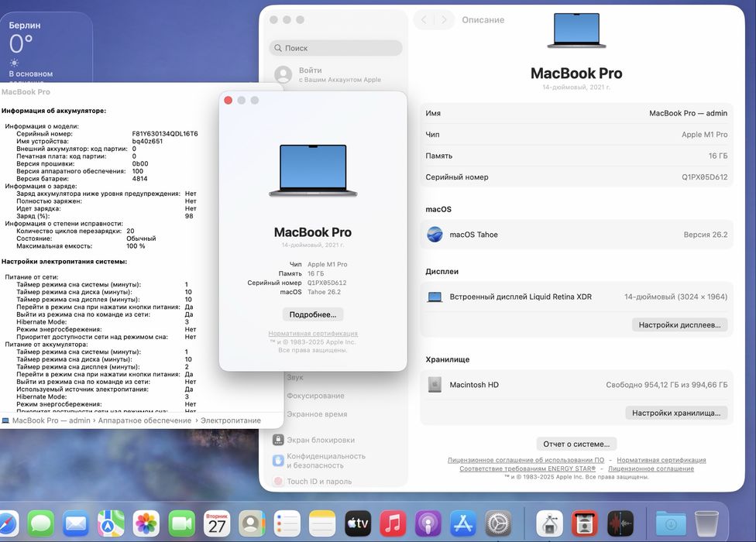Screen dimensions: 756x542
Task: Click Свободно 954,12 ГБ из 994,66 ГБ
Action: click(667, 385)
